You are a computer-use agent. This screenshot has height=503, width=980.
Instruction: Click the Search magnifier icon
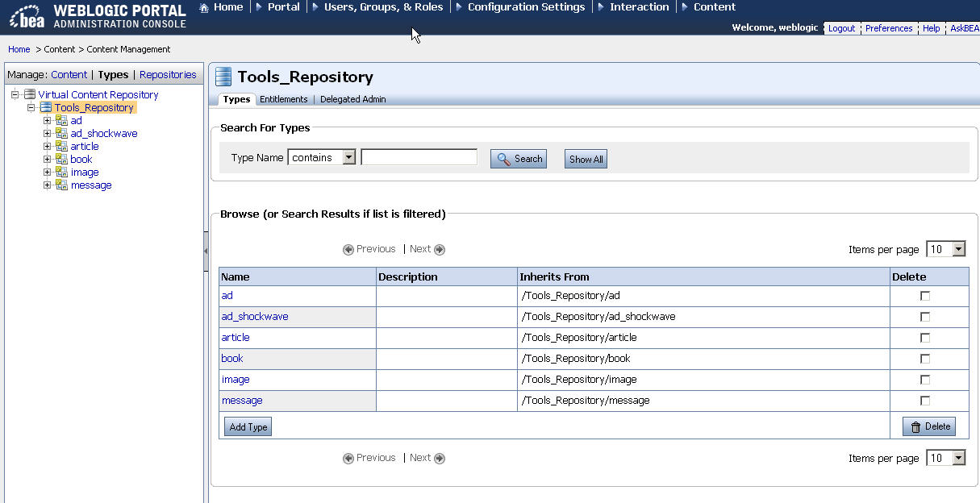tap(504, 158)
